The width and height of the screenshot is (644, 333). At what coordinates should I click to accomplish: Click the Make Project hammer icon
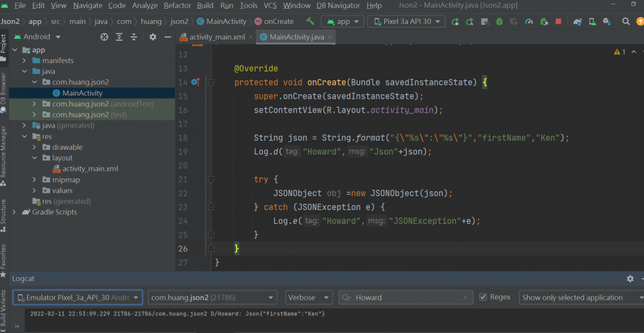[311, 21]
